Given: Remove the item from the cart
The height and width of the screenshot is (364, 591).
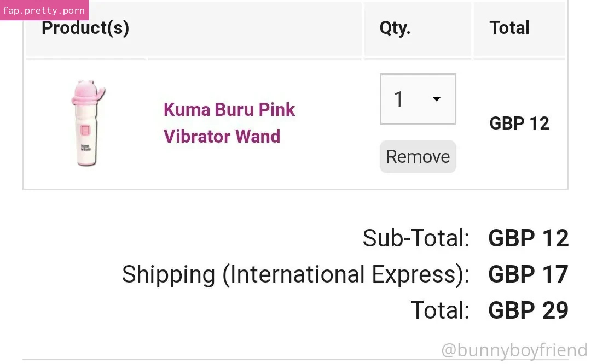Looking at the screenshot, I should [x=418, y=157].
